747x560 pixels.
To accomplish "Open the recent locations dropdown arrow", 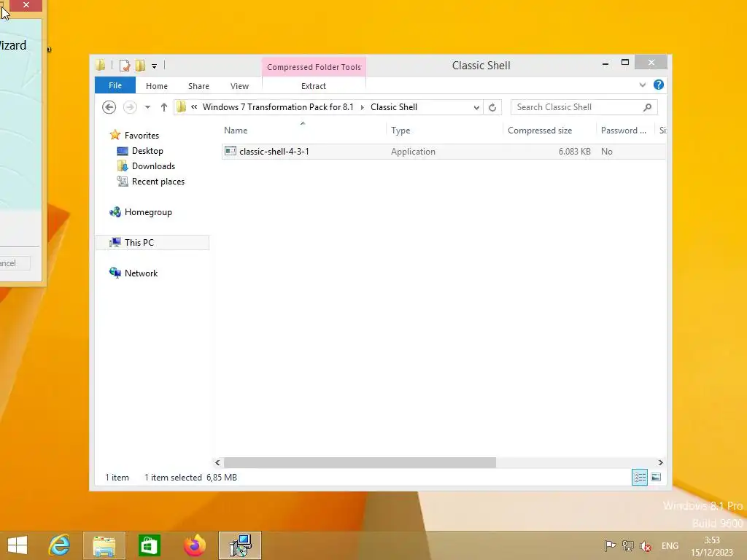I will pos(147,107).
